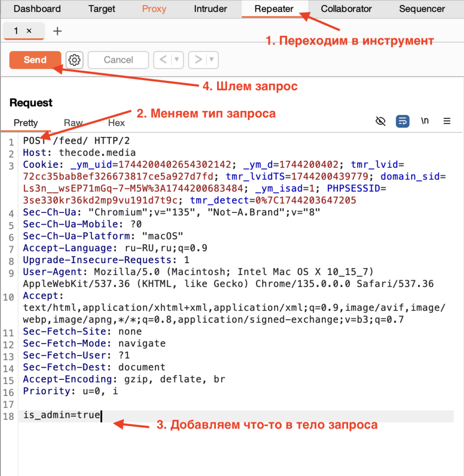Switch to the Hex request view
This screenshot has height=476, width=464.
point(116,123)
